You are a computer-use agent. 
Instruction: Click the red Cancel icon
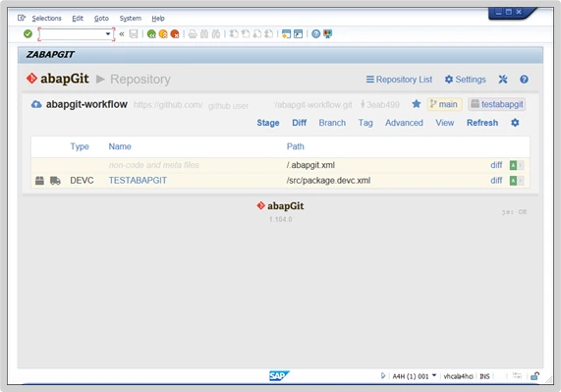(x=175, y=34)
